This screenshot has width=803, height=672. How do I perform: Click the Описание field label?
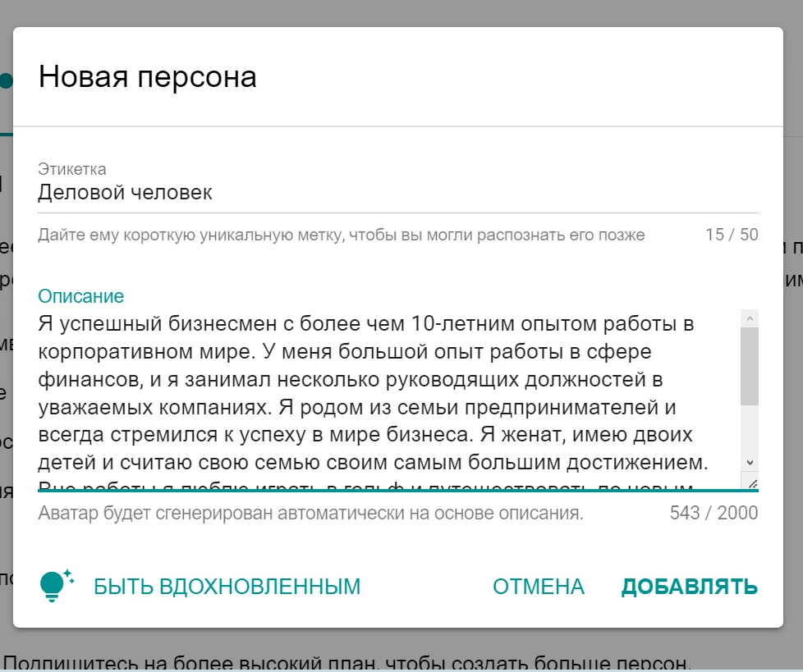[81, 296]
